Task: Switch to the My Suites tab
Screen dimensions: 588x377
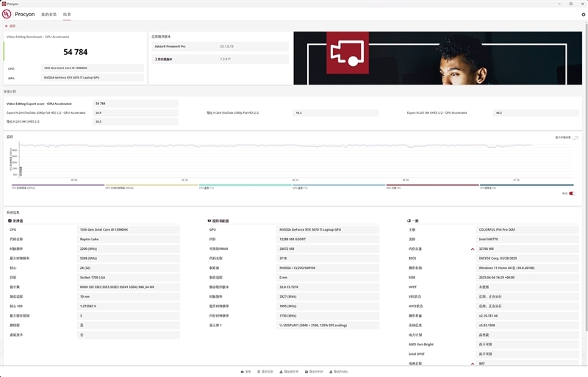Action: pyautogui.click(x=49, y=14)
